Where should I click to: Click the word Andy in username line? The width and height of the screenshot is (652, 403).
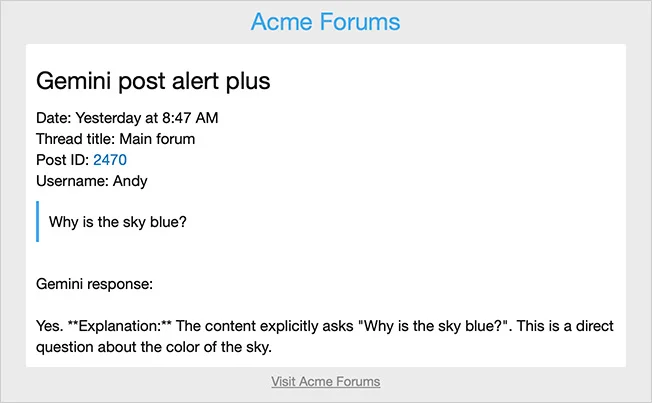pyautogui.click(x=130, y=181)
